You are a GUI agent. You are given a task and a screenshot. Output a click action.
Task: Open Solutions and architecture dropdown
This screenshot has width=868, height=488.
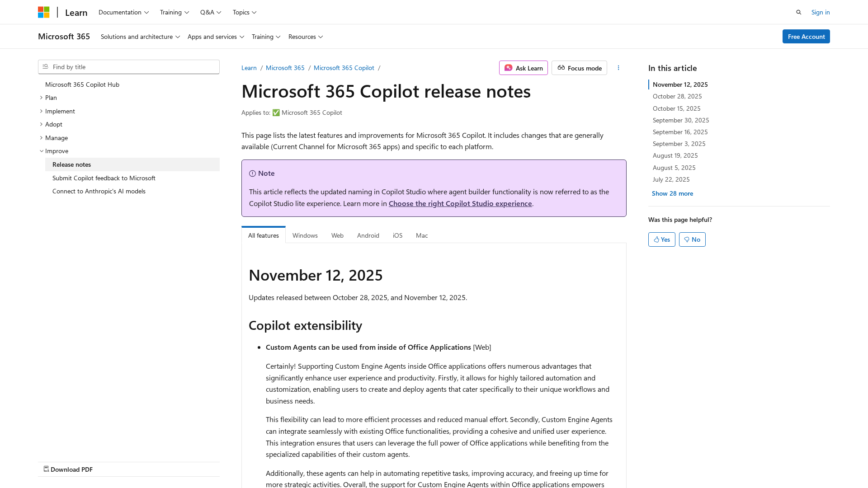[x=140, y=37]
